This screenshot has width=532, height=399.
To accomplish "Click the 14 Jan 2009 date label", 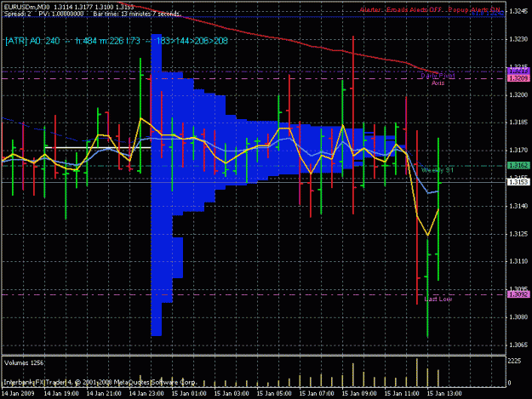I will coord(18,394).
